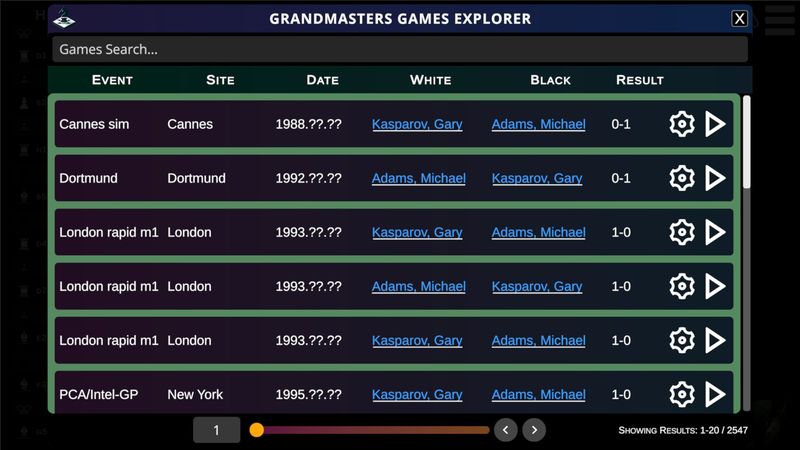This screenshot has height=450, width=800.
Task: Play the Cannes sim 1988 game
Action: click(x=715, y=124)
